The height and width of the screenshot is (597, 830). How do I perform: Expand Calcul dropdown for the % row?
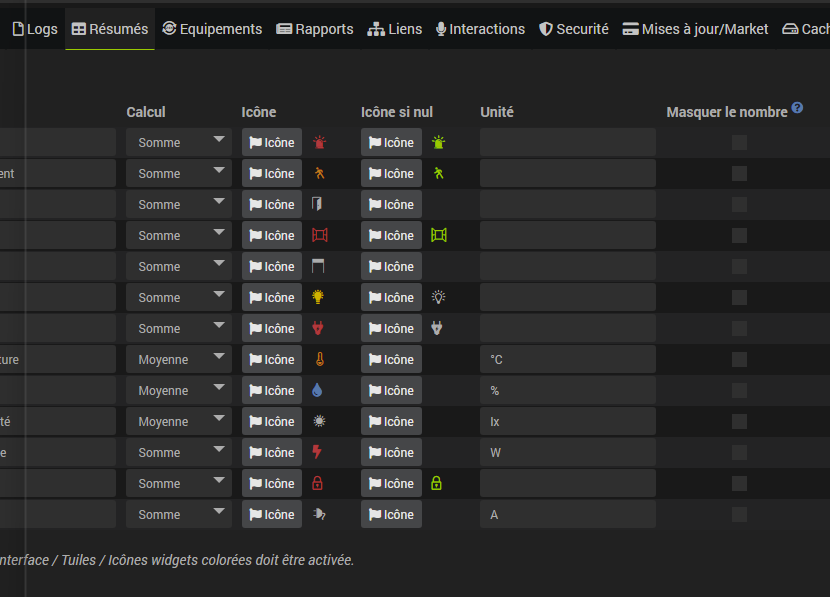[x=179, y=391]
